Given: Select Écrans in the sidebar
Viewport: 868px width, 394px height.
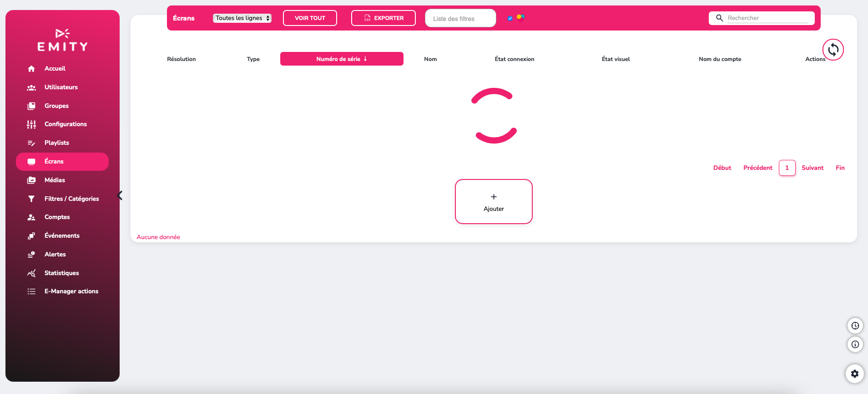Looking at the screenshot, I should 62,162.
